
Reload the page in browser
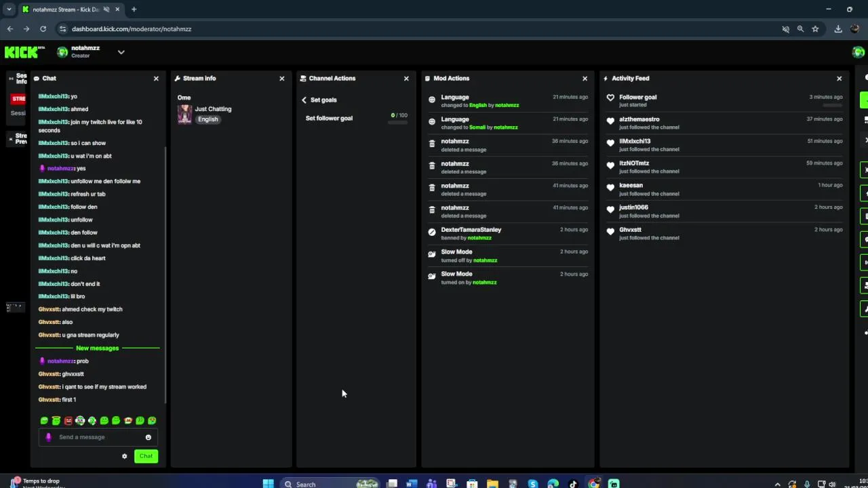coord(43,29)
